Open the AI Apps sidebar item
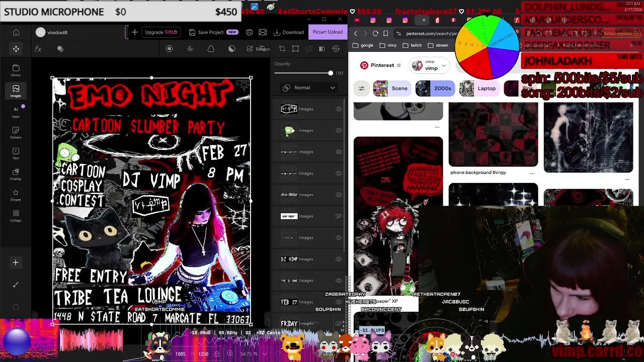This screenshot has width=644, height=362. click(16, 112)
